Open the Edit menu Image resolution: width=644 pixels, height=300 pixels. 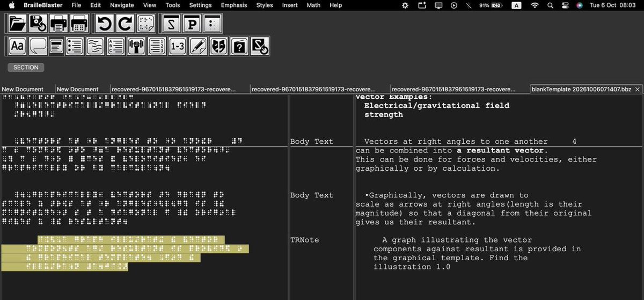tap(96, 5)
